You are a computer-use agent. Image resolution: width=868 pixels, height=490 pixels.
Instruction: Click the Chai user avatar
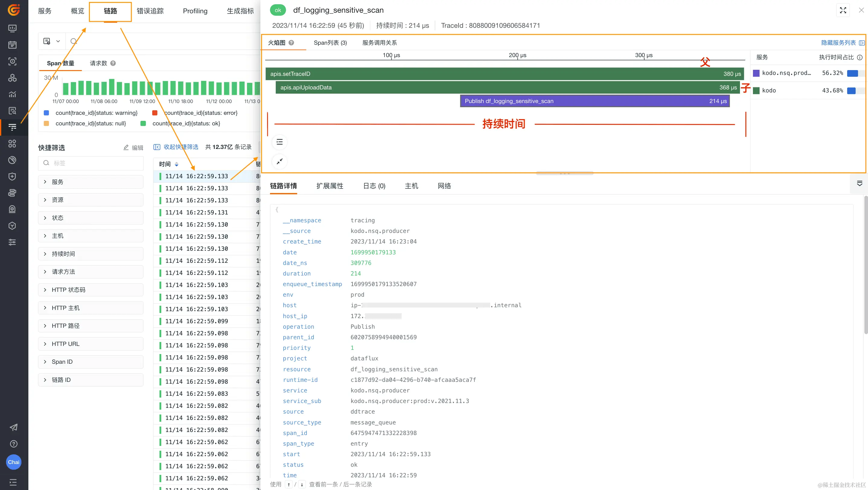[x=14, y=462]
